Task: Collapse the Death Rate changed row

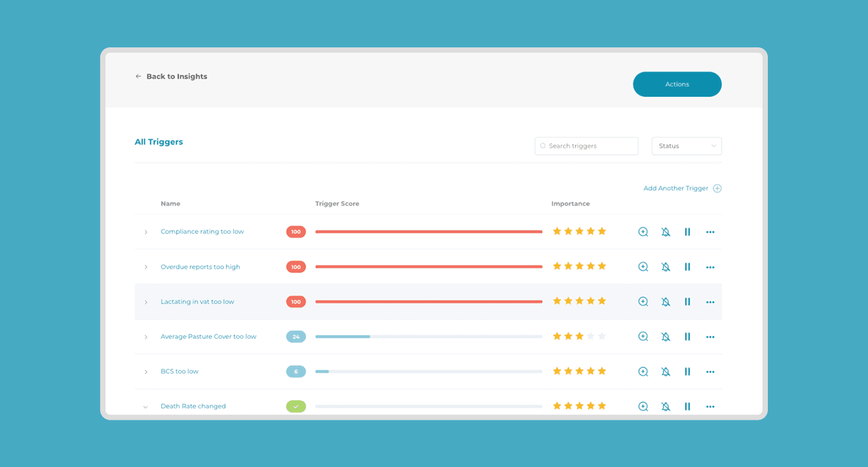Action: click(146, 406)
